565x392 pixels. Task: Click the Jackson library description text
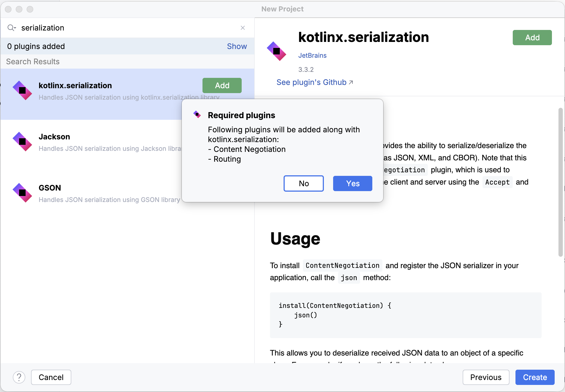point(110,149)
